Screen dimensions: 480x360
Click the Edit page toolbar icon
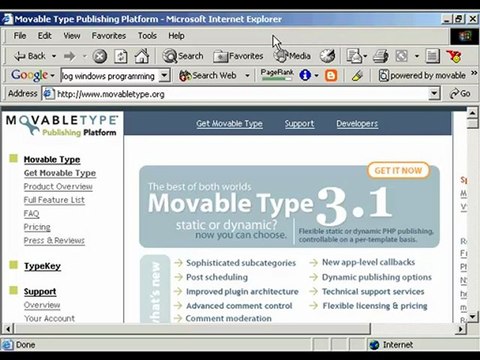point(401,56)
